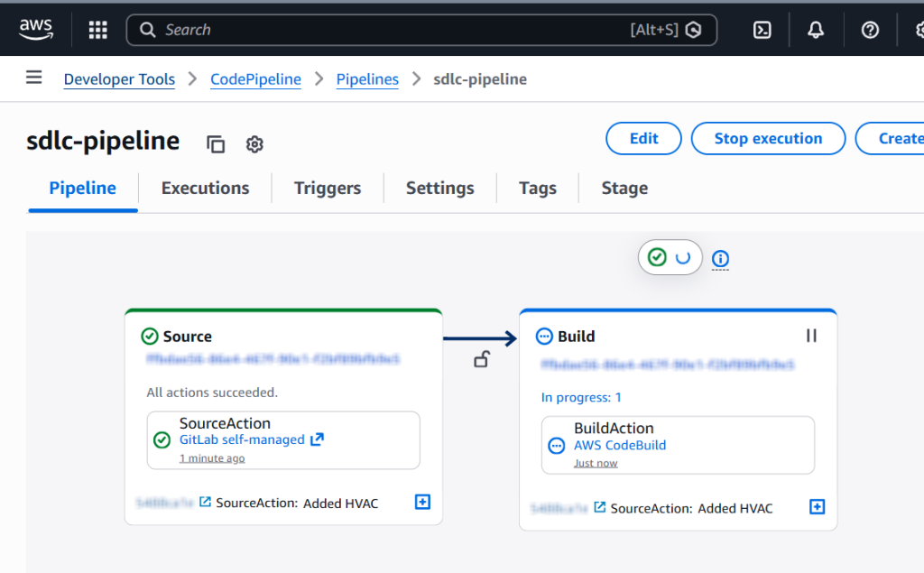Click the Amazon Q icon in the search bar

(x=694, y=30)
